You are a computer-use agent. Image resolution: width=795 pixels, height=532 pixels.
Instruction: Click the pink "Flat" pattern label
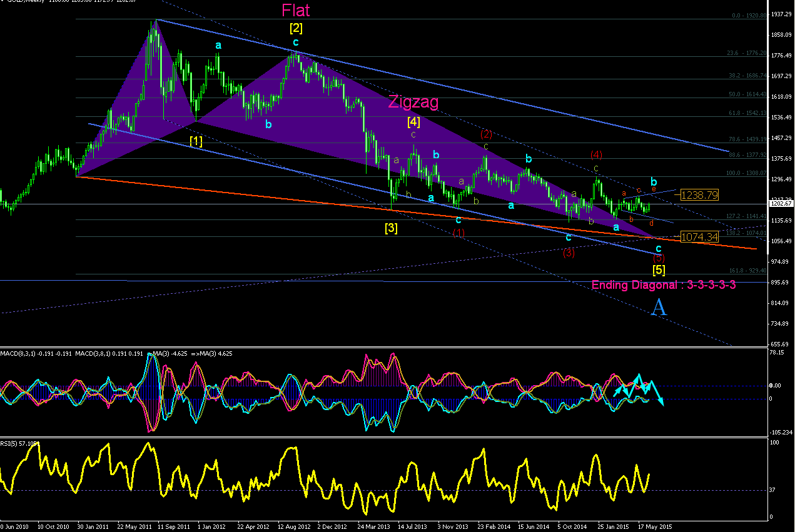click(295, 10)
